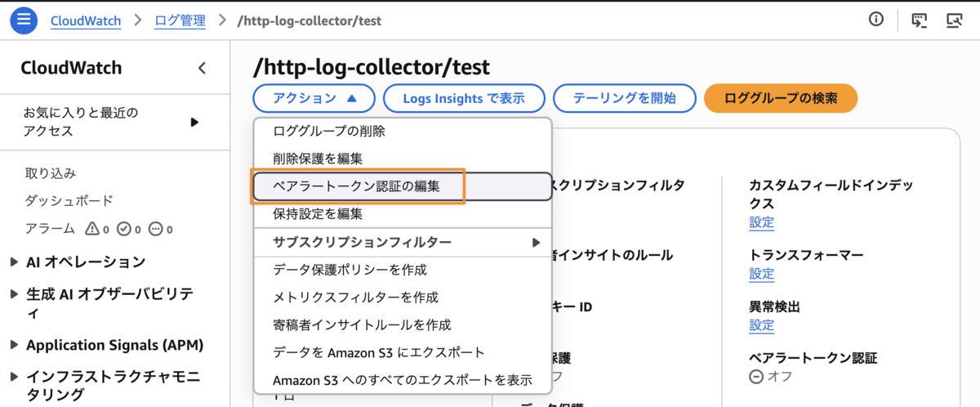Open the サブスクリプションフィルター submenu
Screen dimensions: 980x407
[403, 243]
